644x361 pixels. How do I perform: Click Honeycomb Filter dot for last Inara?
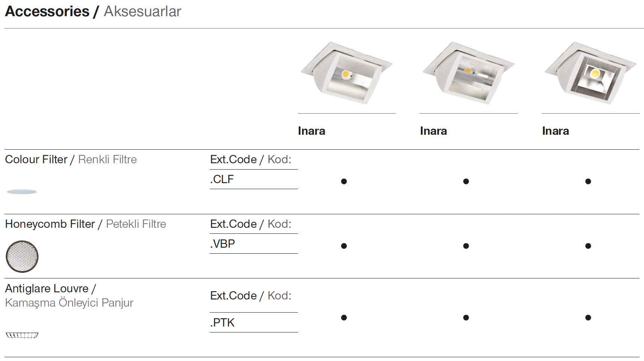pyautogui.click(x=588, y=246)
